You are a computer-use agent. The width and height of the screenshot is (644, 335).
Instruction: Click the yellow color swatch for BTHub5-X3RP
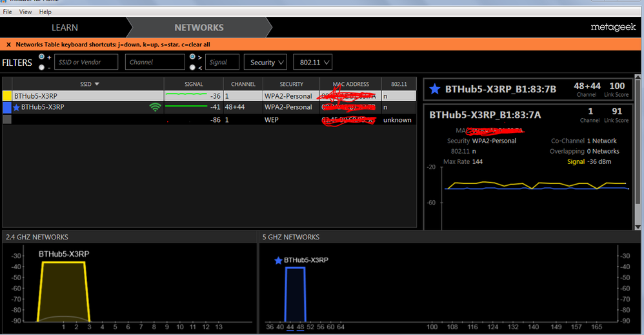click(x=7, y=96)
